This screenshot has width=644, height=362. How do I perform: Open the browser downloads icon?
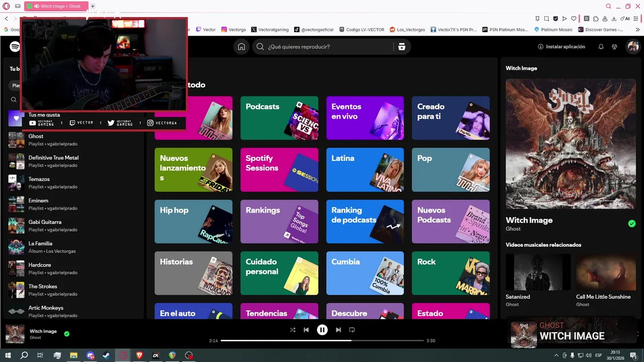pyautogui.click(x=614, y=19)
